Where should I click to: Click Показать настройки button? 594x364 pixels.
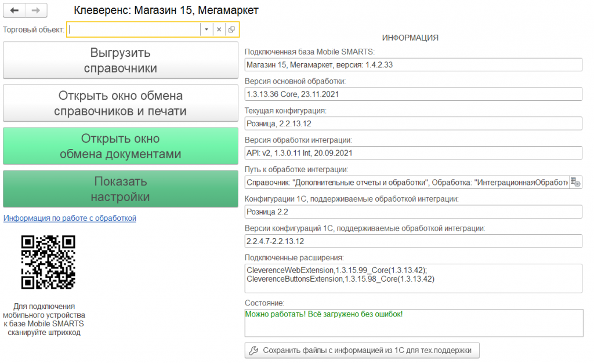(121, 189)
